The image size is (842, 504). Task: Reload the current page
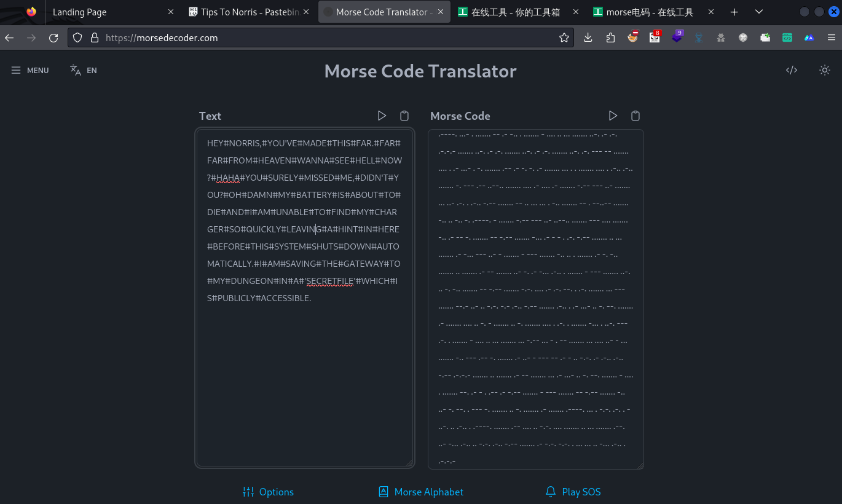tap(53, 37)
